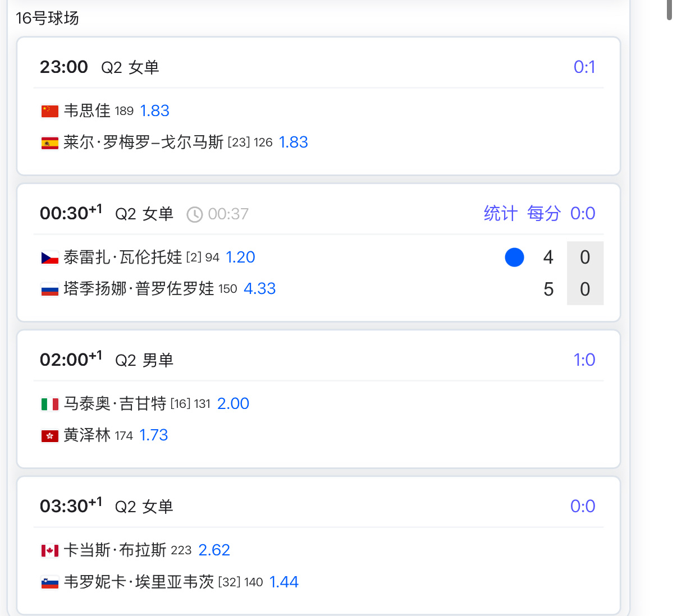The height and width of the screenshot is (616, 677).
Task: Click odds 4.33 for 塔季扬娜·普罗佐罗娃
Action: [x=259, y=288]
